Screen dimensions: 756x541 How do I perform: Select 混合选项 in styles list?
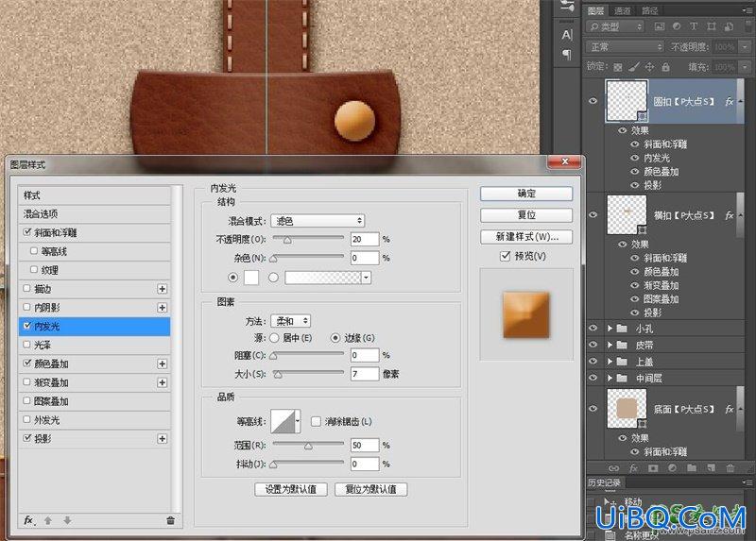pos(94,214)
